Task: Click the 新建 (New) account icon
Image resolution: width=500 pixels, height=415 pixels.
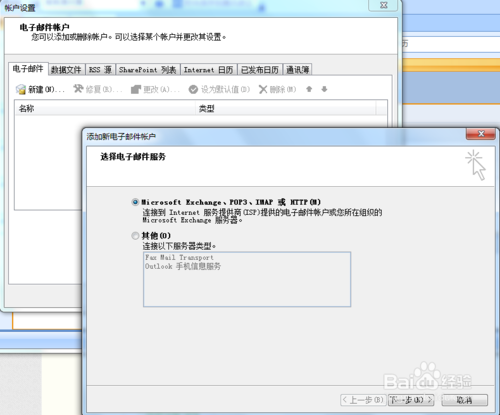Action: point(21,89)
